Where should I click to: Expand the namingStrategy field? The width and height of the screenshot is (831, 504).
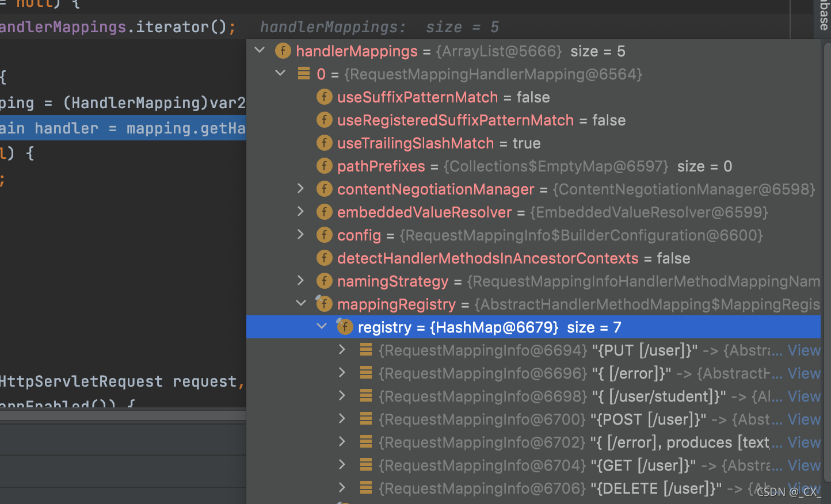[300, 281]
